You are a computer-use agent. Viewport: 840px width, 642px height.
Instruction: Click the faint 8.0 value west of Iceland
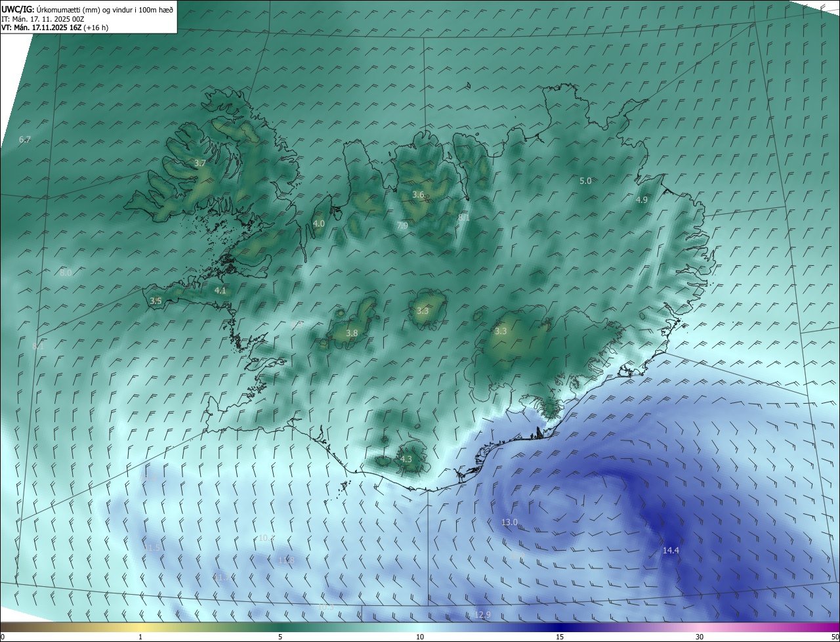(66, 272)
